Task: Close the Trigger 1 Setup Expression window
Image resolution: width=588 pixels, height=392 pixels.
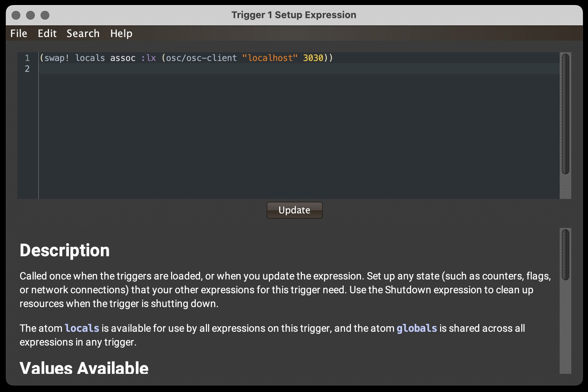Action: coord(16,15)
